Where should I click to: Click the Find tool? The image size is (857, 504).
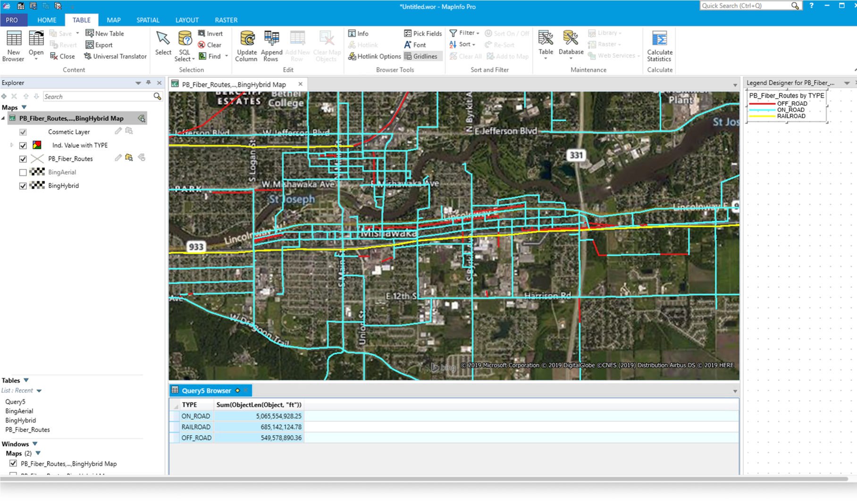tap(210, 56)
